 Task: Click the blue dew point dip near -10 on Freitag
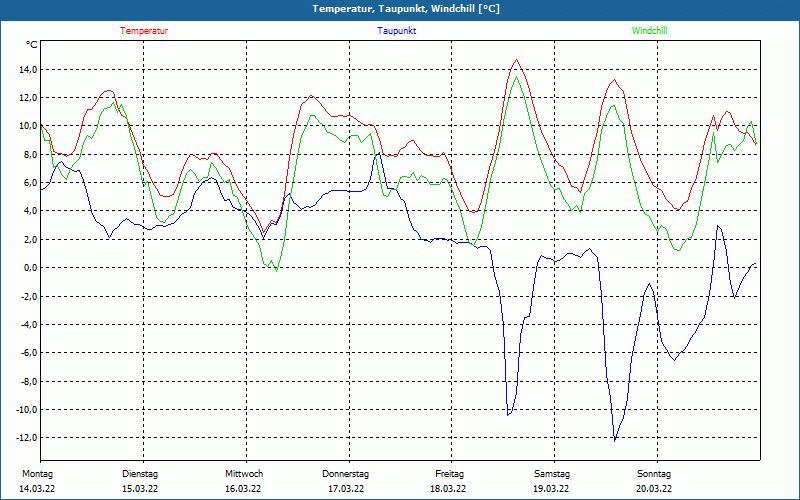(x=508, y=414)
